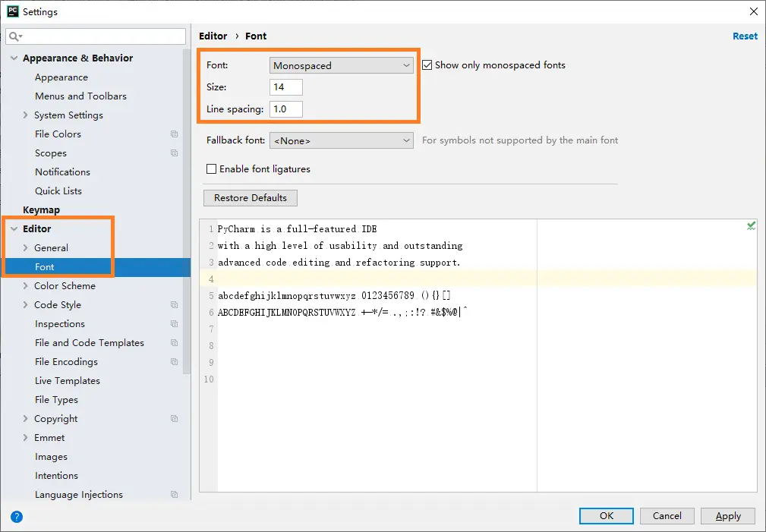Click Restore Defaults button
766x532 pixels.
pos(250,198)
